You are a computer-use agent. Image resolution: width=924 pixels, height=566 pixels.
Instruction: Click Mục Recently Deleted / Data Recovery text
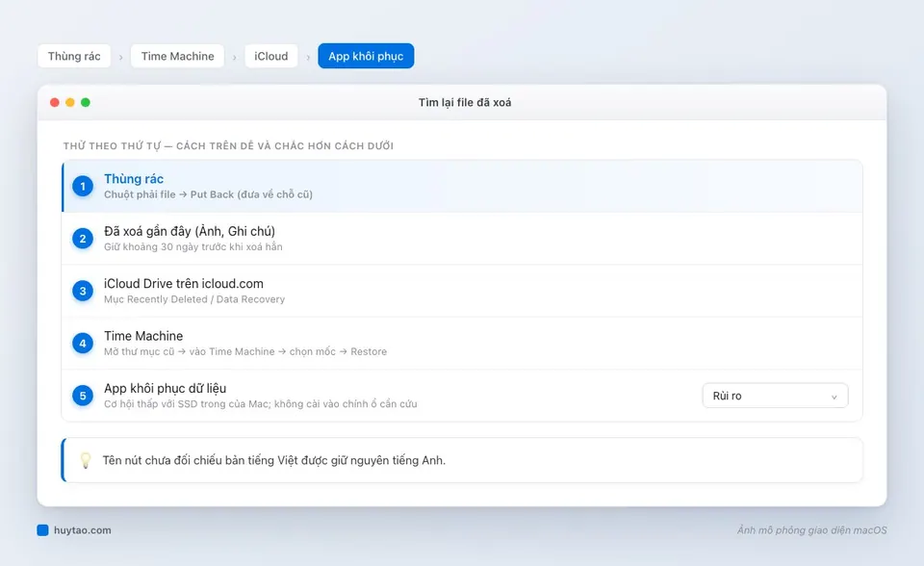(194, 299)
